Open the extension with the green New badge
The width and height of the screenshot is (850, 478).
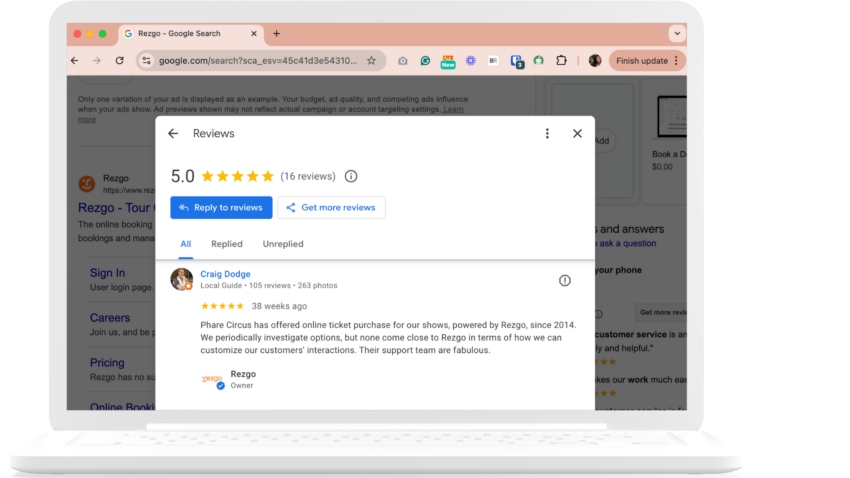pyautogui.click(x=448, y=61)
